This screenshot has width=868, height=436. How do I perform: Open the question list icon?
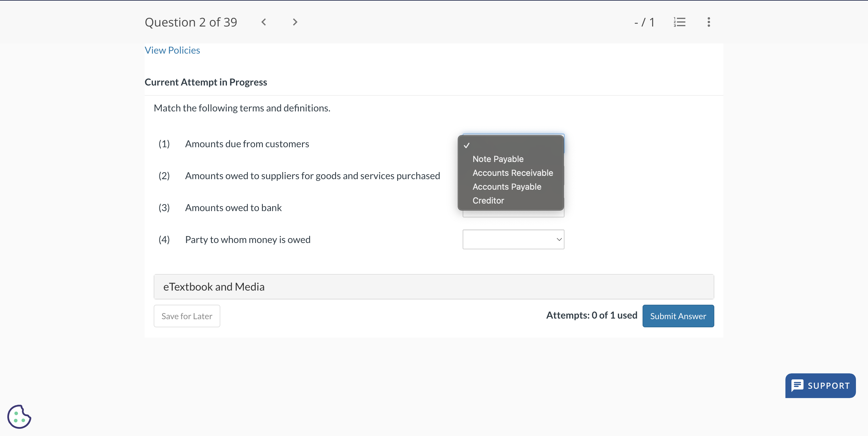point(679,22)
